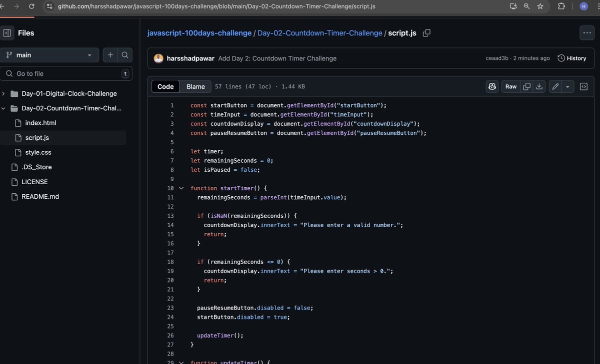
Task: Collapse the startTimer function at line 10
Action: point(181,188)
